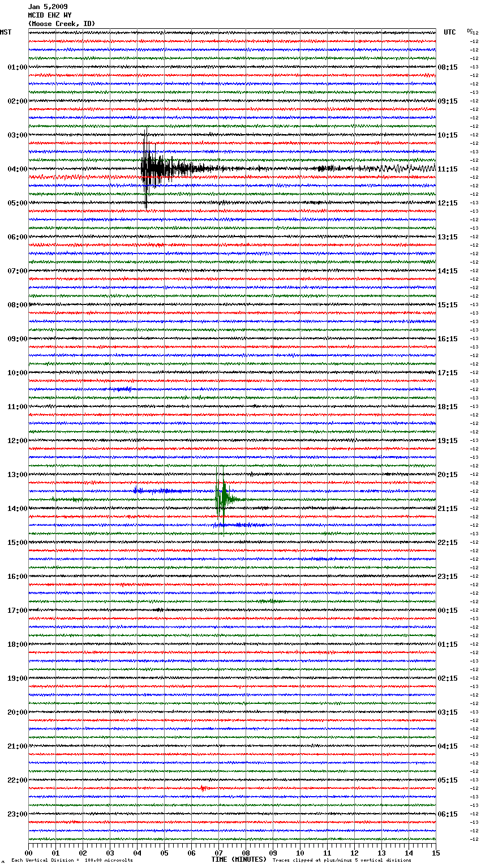Click the "TIME (MINUTES)" axis title
This screenshot has height=868, width=481.
(x=239, y=860)
